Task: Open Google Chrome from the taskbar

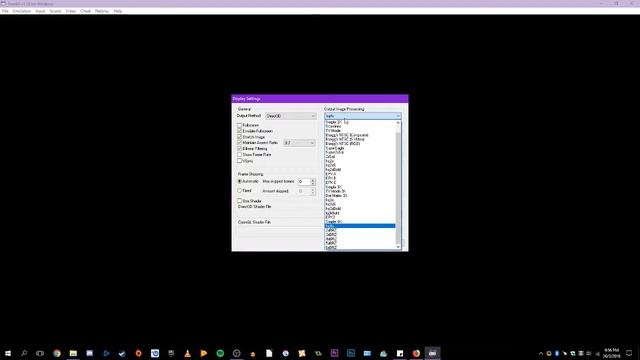Action: 57,353
